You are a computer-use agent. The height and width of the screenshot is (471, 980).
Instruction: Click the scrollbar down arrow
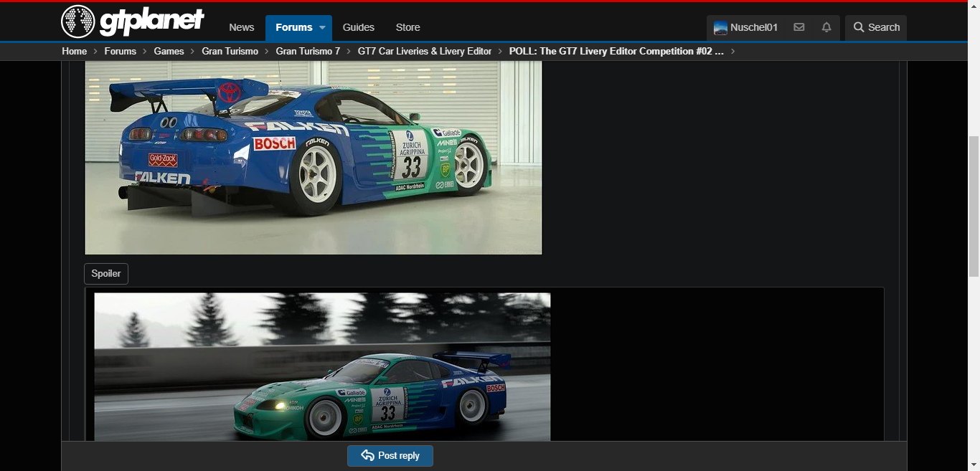[974, 465]
